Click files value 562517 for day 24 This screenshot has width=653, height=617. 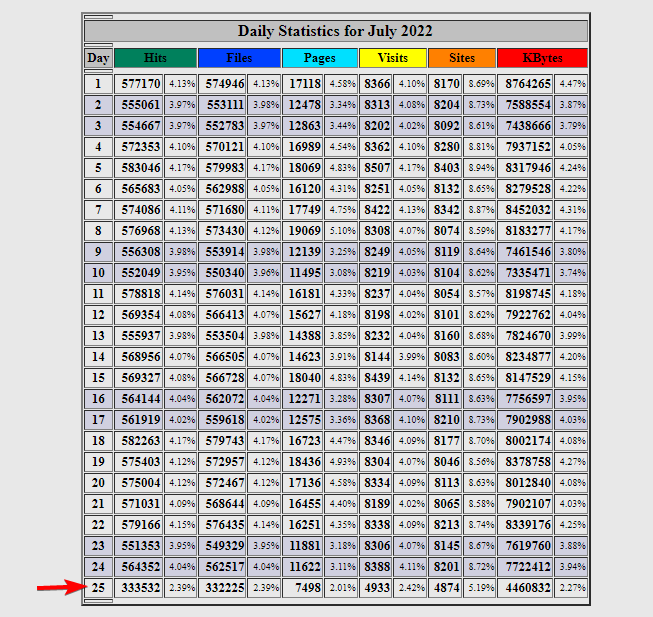tap(222, 566)
